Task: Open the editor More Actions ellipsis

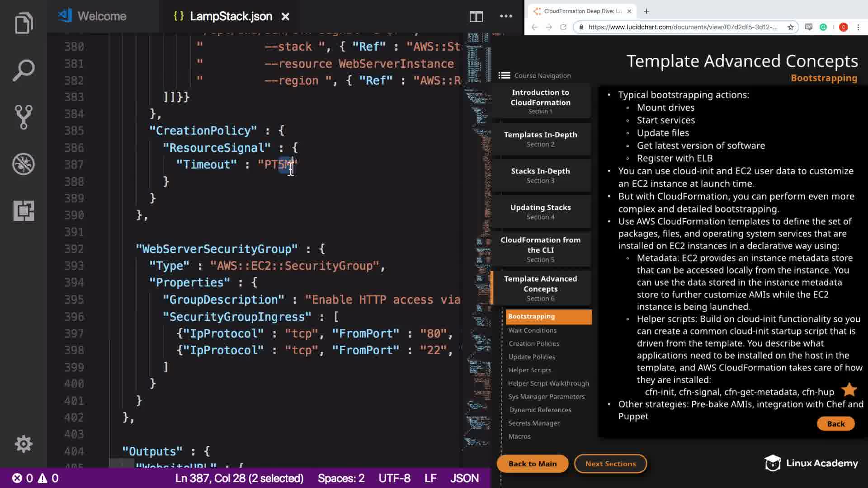Action: tap(506, 16)
